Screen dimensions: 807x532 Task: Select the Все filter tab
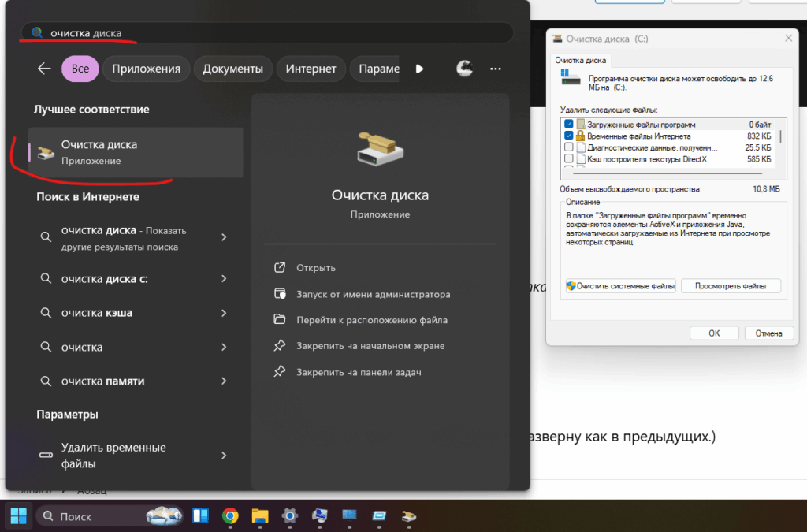point(80,69)
